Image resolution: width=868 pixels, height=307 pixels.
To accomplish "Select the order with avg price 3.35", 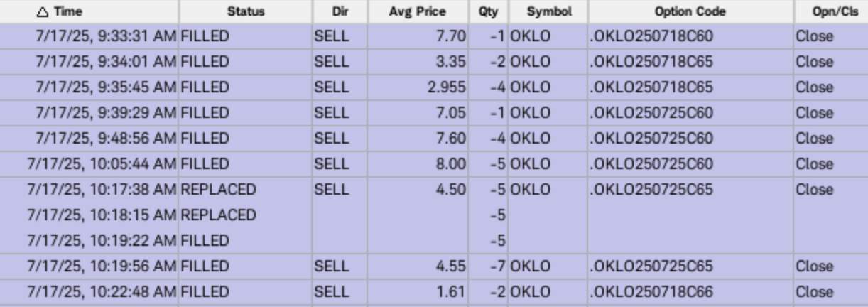I will 434,62.
